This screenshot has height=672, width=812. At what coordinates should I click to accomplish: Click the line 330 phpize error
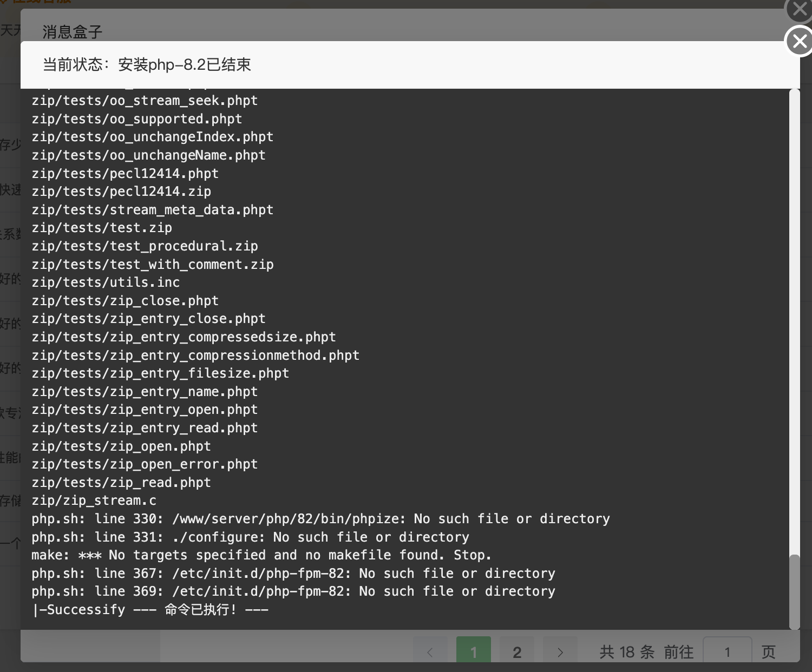(320, 519)
